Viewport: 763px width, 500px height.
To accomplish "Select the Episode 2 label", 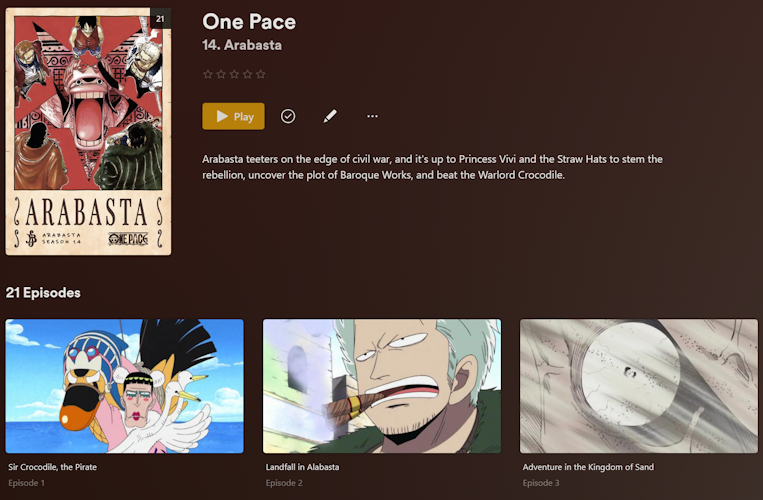I will coord(284,483).
